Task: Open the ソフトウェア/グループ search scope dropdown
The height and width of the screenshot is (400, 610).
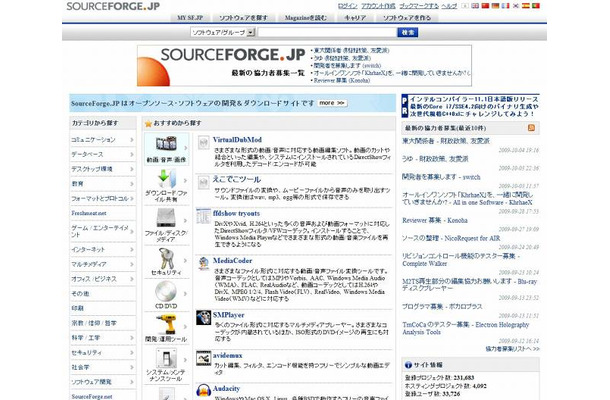Action: point(223,32)
